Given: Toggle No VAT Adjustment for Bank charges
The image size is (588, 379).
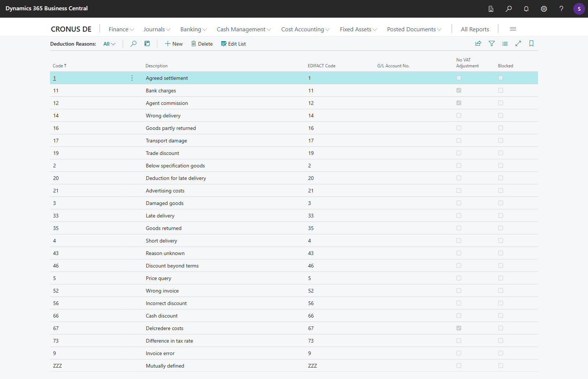Looking at the screenshot, I should pos(459,91).
